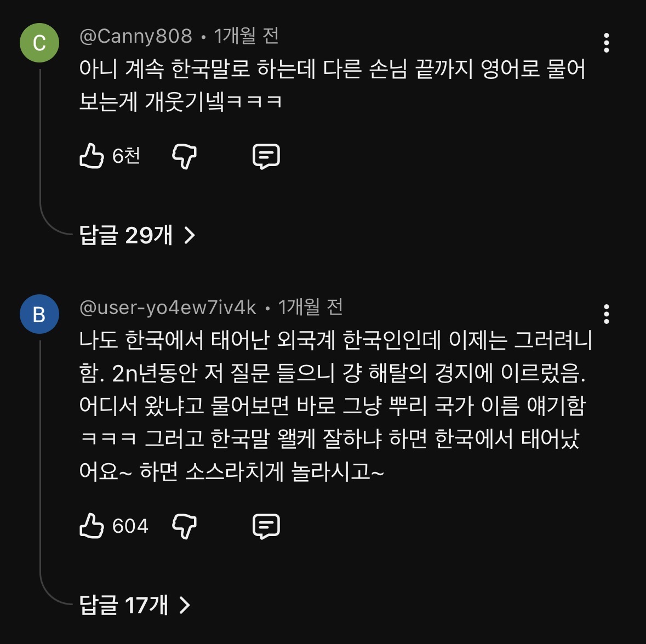This screenshot has height=644, width=646.
Task: Click reply icon under Canny808's comment
Action: pyautogui.click(x=266, y=156)
